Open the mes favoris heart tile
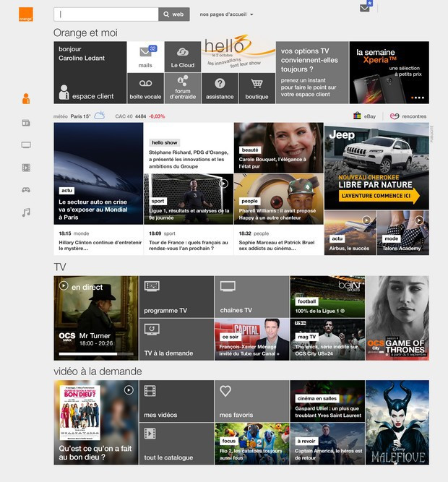Viewport: 448px width, 482px height. pyautogui.click(x=251, y=401)
